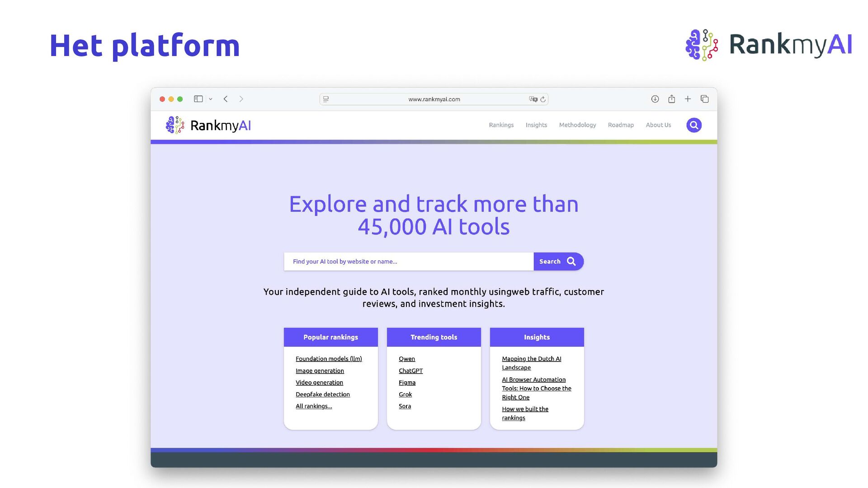
Task: Go forward with the browser forward arrow
Action: tap(241, 99)
